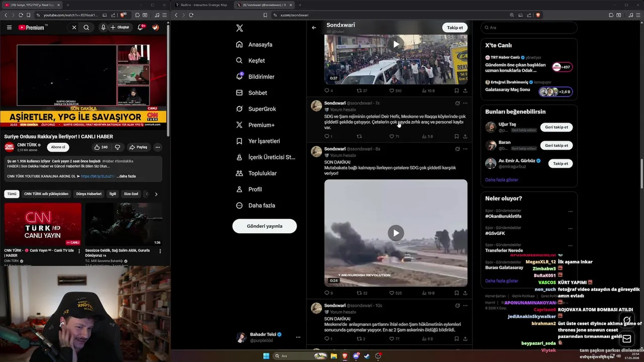Image resolution: width=644 pixels, height=362 pixels.
Task: Select the Dünya Haberleri chip
Action: click(89, 194)
